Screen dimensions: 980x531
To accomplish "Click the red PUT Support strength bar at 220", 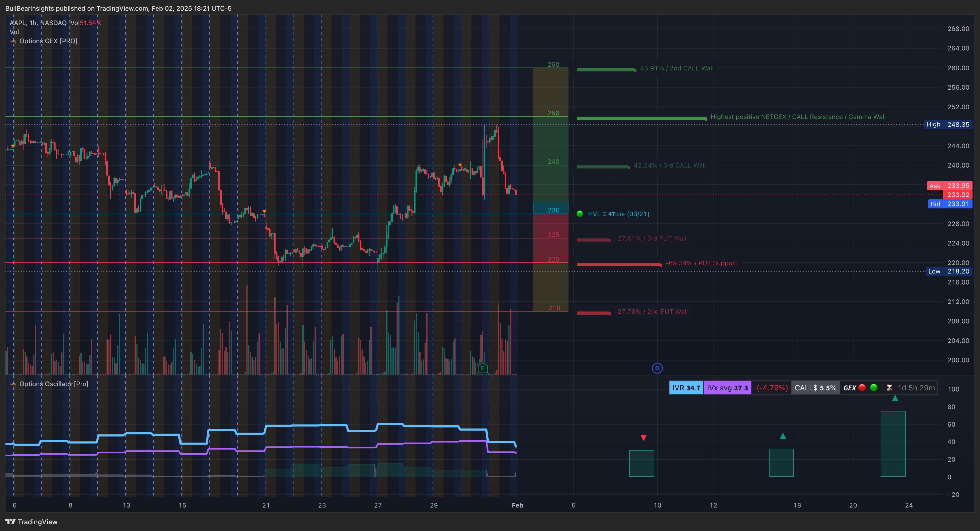I will (x=619, y=264).
